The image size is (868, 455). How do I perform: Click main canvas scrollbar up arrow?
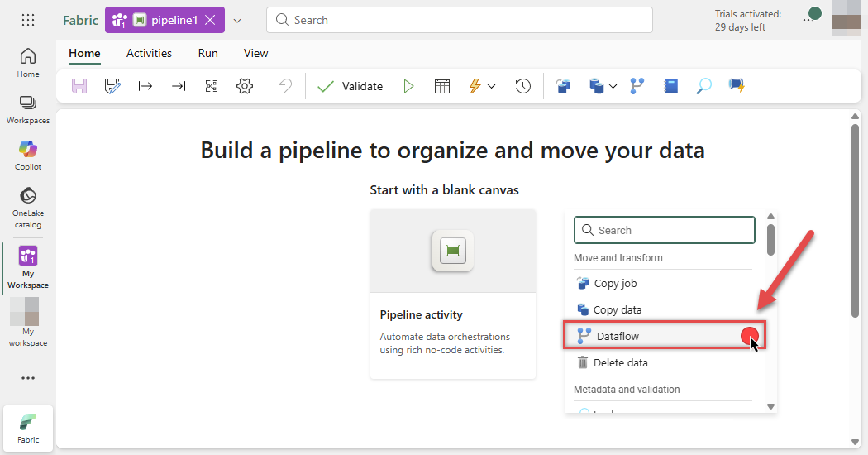pyautogui.click(x=856, y=117)
